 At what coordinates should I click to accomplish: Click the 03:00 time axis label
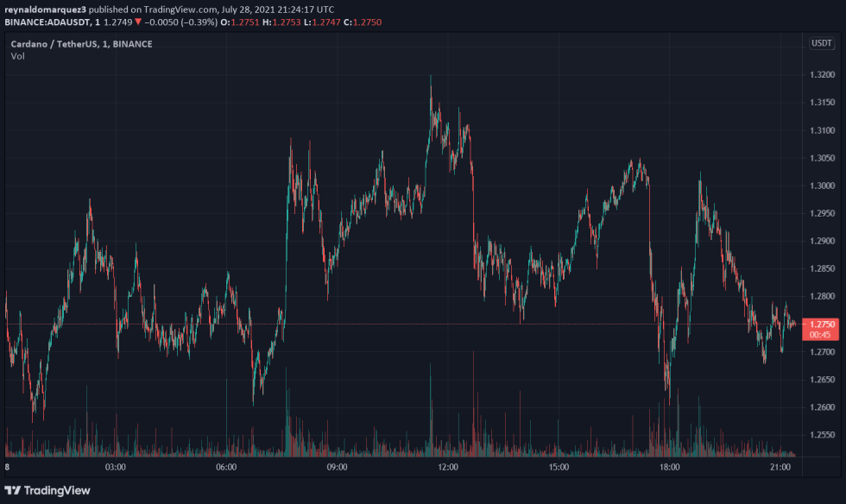point(116,467)
